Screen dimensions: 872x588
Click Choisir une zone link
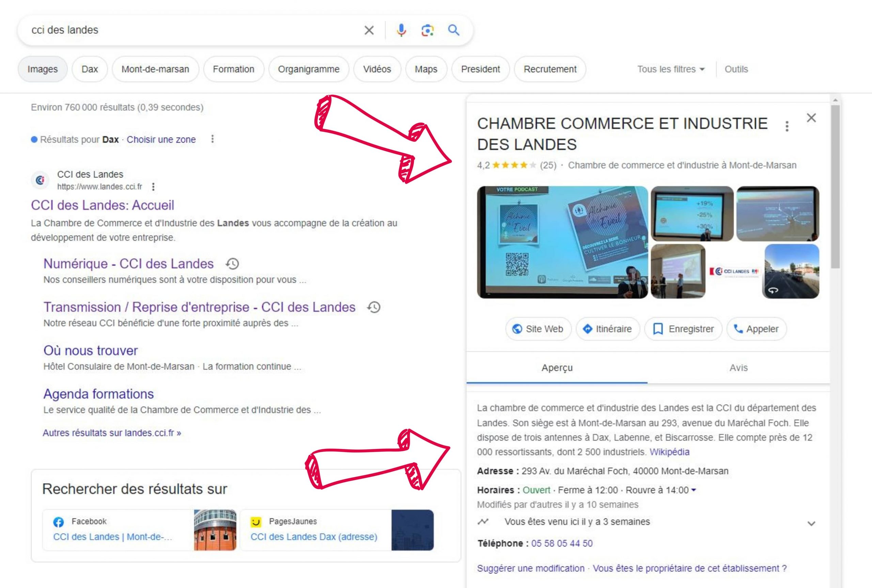coord(161,139)
